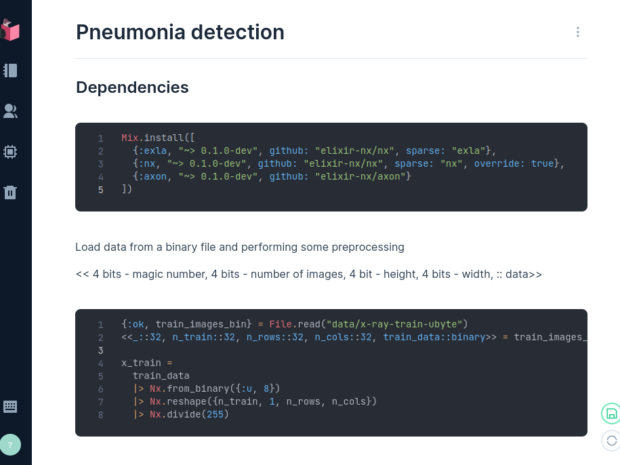The width and height of the screenshot is (620, 465).
Task: Go home via the Livebook logo
Action: pos(10,30)
